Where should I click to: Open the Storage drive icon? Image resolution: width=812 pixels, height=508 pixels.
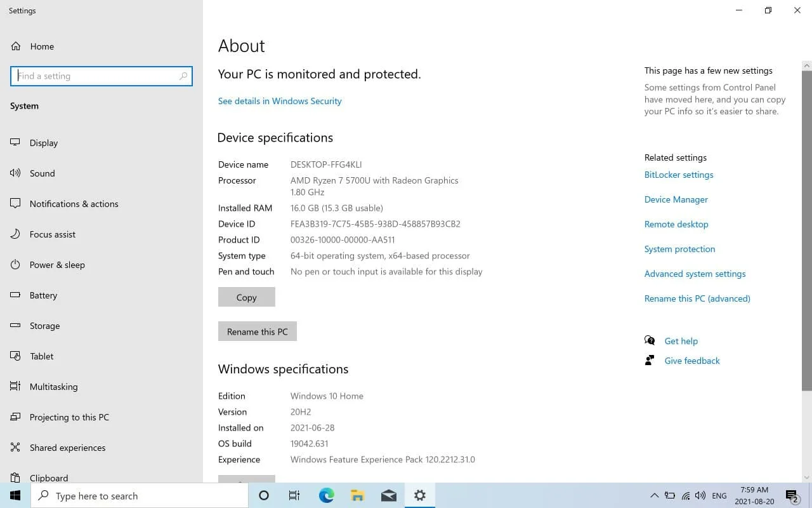pos(16,326)
